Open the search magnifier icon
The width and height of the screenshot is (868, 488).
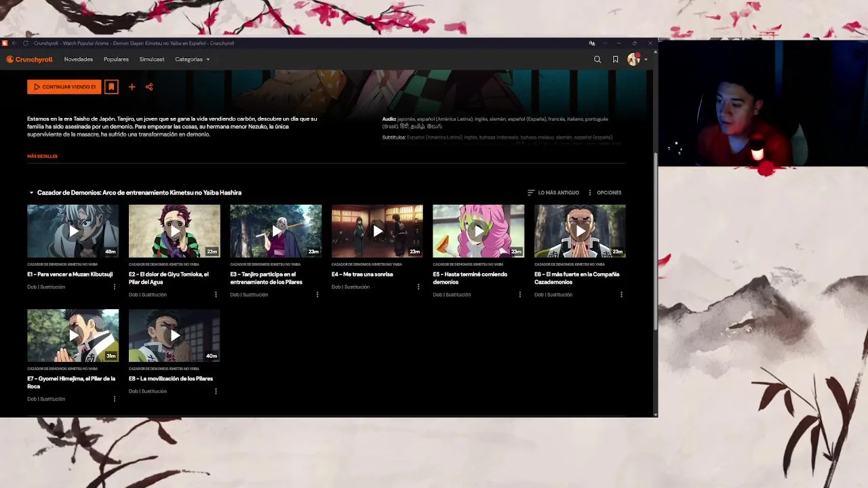click(597, 60)
